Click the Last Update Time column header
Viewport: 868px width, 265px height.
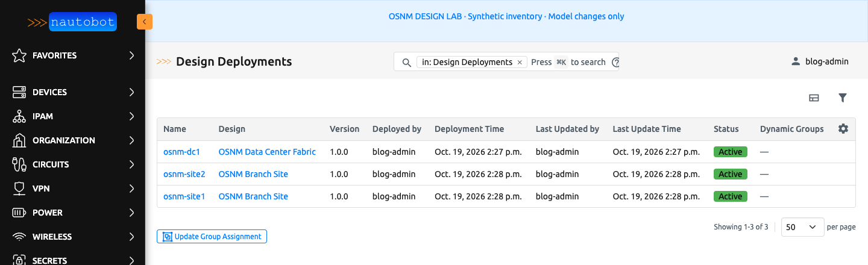click(x=647, y=129)
